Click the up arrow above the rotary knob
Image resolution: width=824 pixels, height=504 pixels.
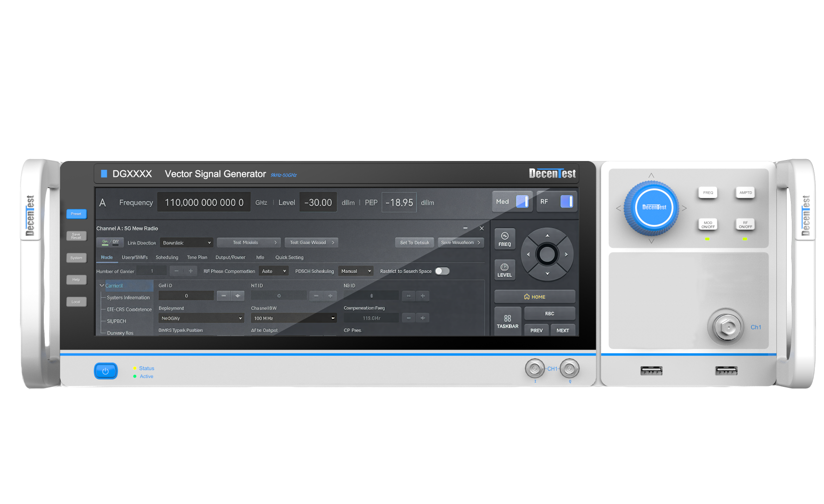tap(651, 175)
